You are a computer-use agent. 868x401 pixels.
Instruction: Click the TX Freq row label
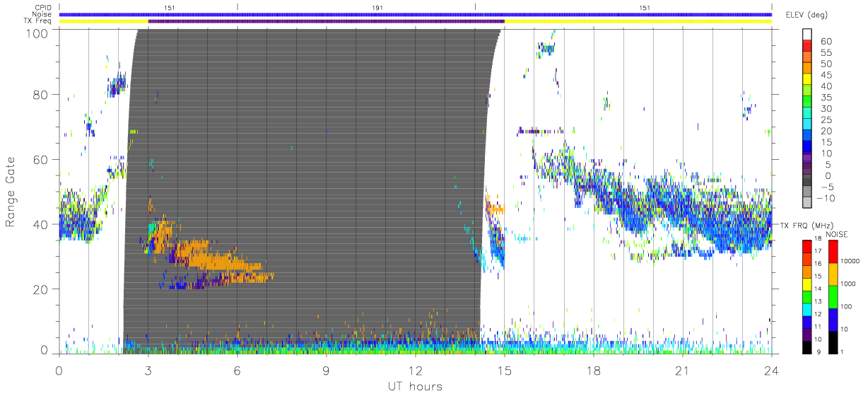click(39, 21)
